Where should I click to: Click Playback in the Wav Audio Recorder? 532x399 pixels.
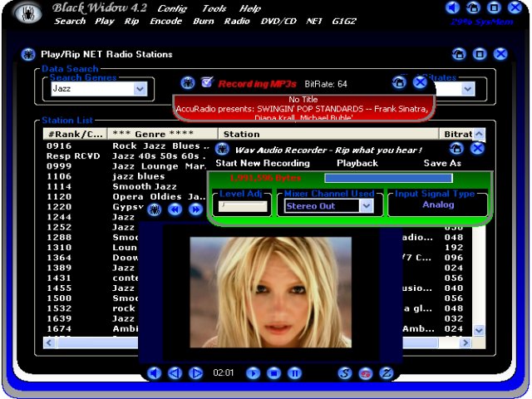357,163
